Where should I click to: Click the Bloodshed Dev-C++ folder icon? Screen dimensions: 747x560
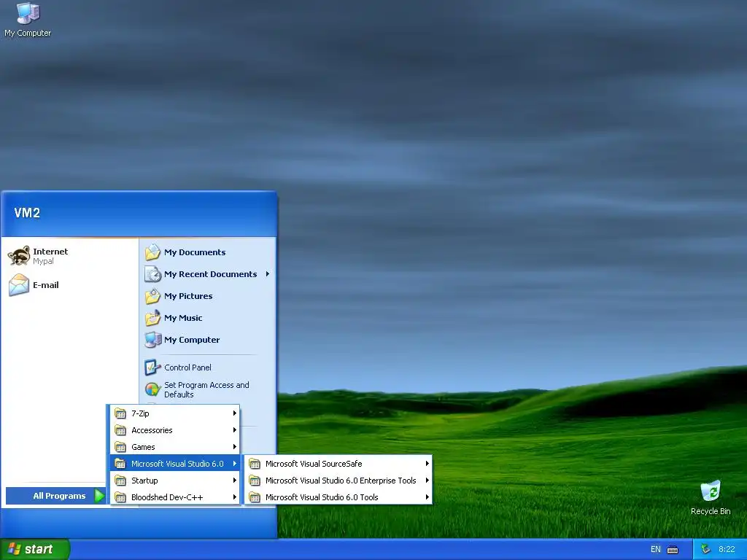pyautogui.click(x=120, y=497)
